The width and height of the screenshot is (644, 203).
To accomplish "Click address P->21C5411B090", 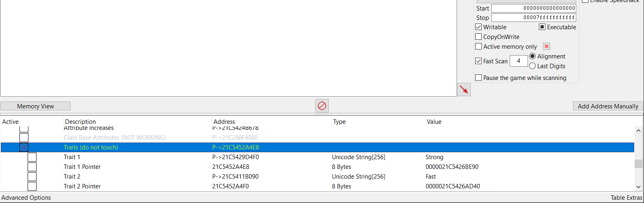I will tap(235, 177).
